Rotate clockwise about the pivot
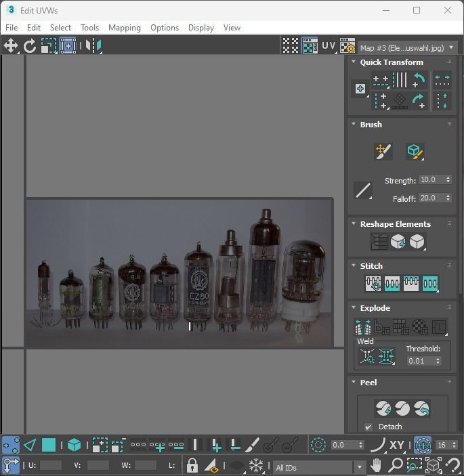 click(419, 101)
